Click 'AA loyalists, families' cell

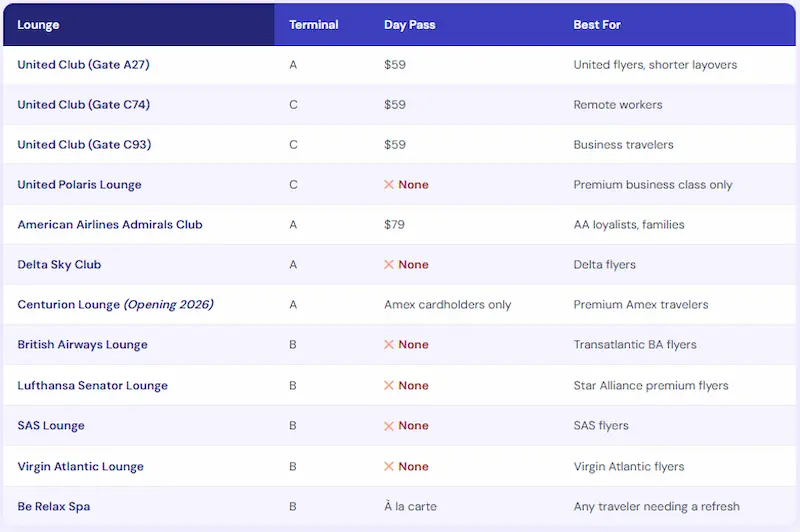point(629,225)
